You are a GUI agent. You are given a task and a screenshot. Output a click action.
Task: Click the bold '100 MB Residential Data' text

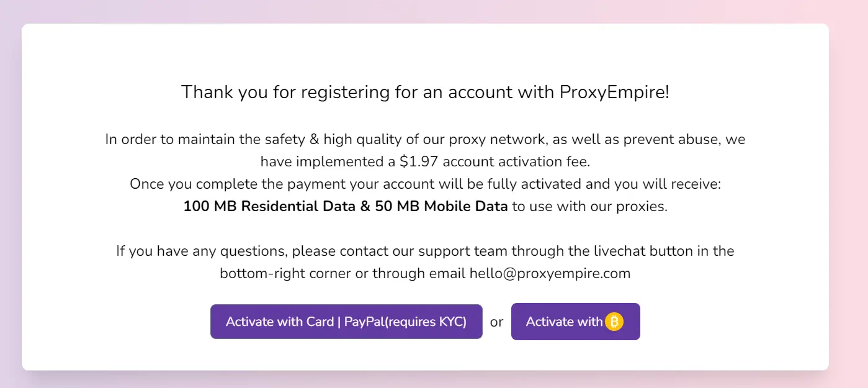269,206
